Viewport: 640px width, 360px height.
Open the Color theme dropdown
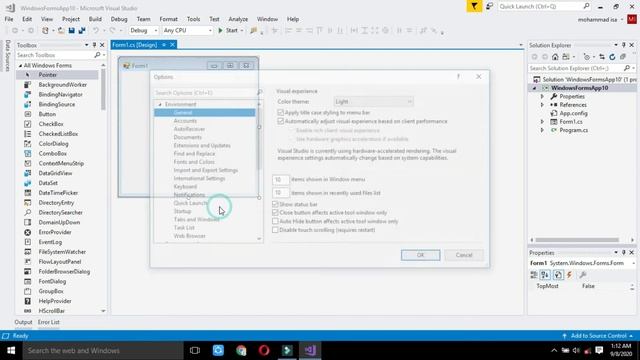pyautogui.click(x=373, y=101)
